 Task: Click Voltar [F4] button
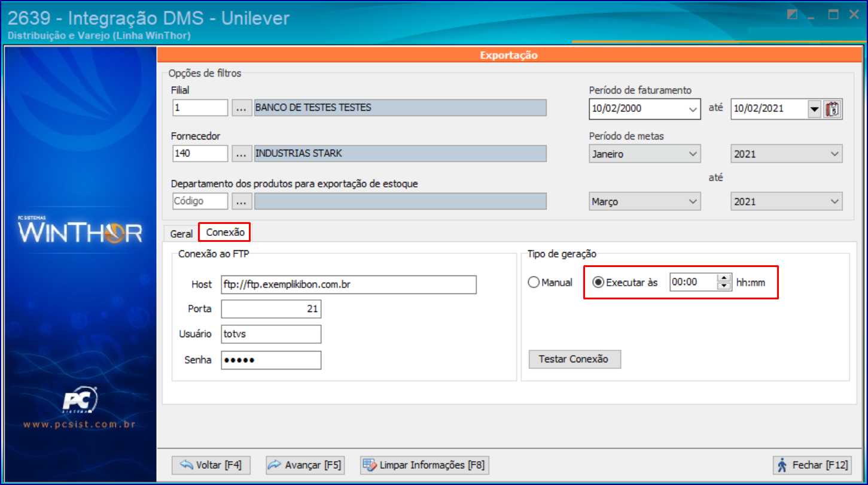(211, 465)
